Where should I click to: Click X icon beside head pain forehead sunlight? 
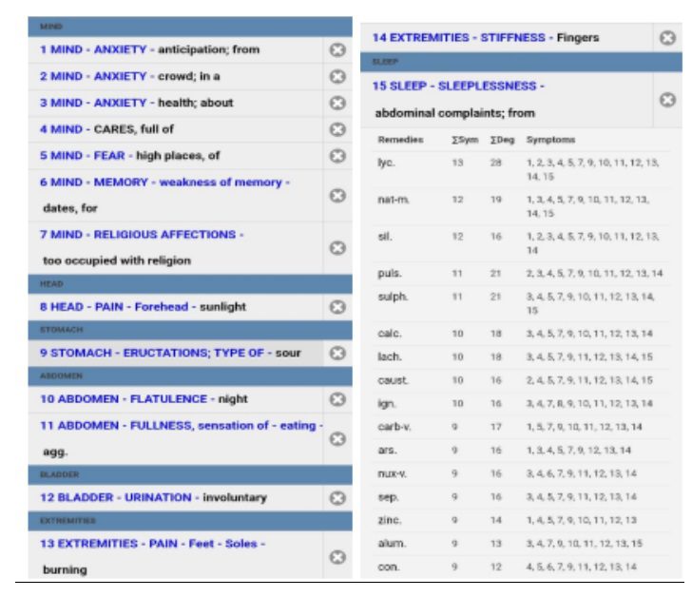[336, 307]
